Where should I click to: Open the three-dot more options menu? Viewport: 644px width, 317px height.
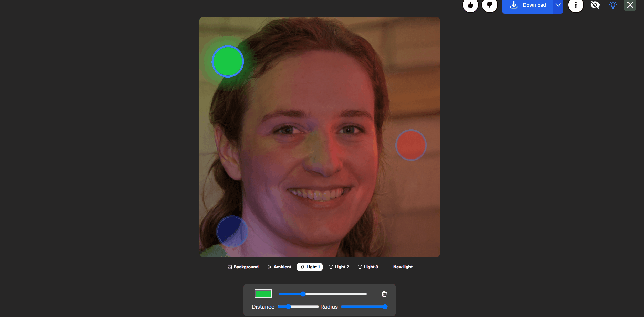point(576,5)
